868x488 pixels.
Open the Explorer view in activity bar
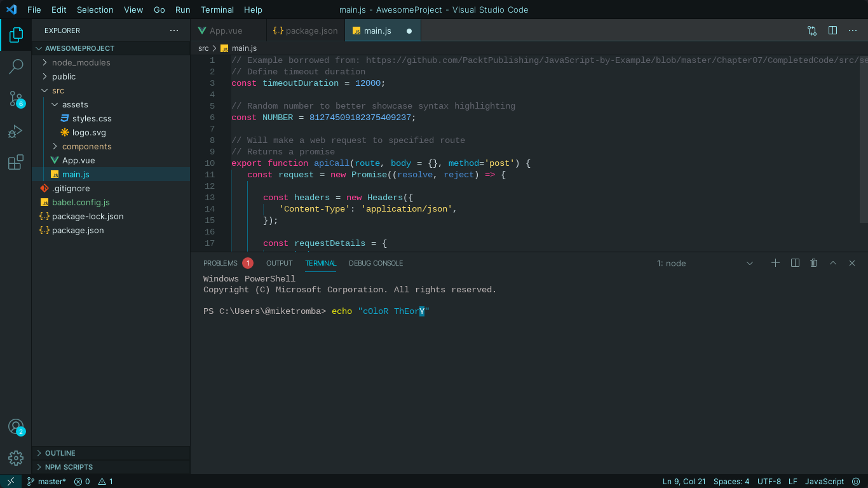pos(16,35)
